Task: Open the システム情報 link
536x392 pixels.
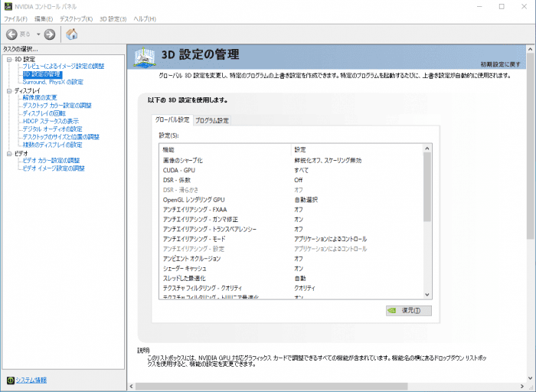Action: pyautogui.click(x=31, y=380)
